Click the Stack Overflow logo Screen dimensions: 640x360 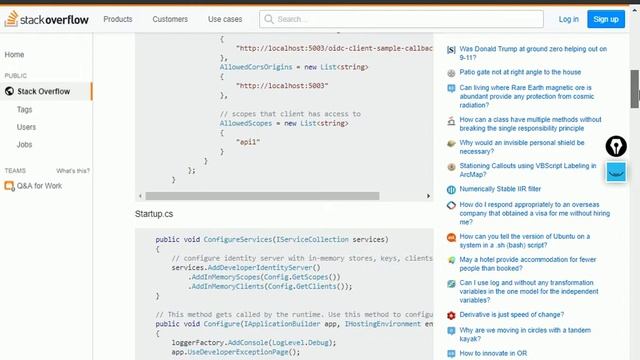point(46,19)
